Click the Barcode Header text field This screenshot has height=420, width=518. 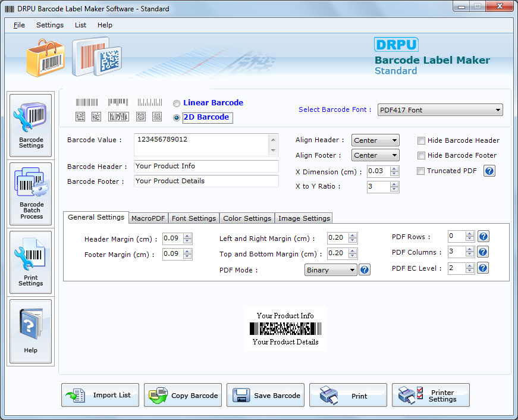click(x=206, y=166)
